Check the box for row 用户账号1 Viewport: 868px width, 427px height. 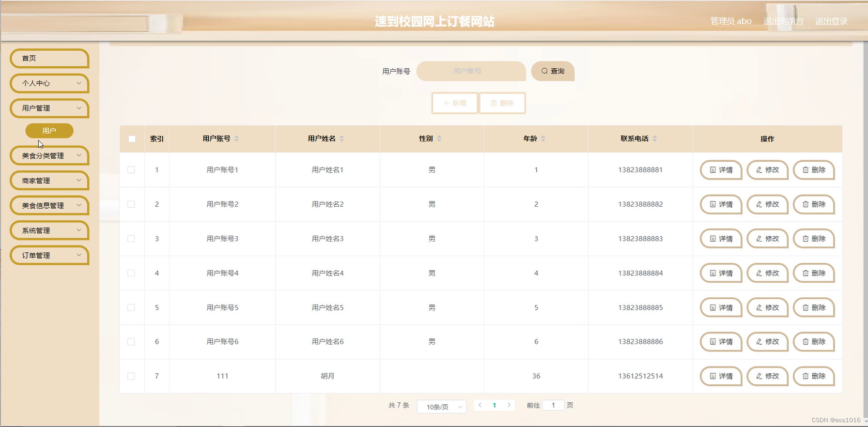[x=131, y=170]
